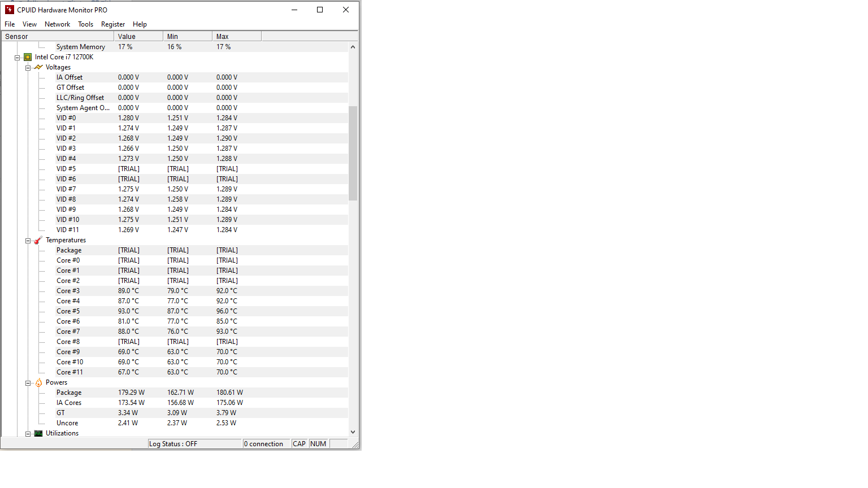The image size is (868, 488).
Task: Maximize the Hardware Monitor PRO window
Action: tap(320, 10)
